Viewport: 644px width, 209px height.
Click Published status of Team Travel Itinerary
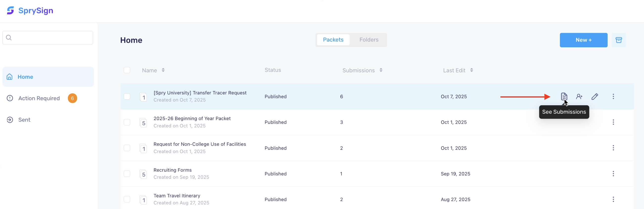click(x=276, y=199)
